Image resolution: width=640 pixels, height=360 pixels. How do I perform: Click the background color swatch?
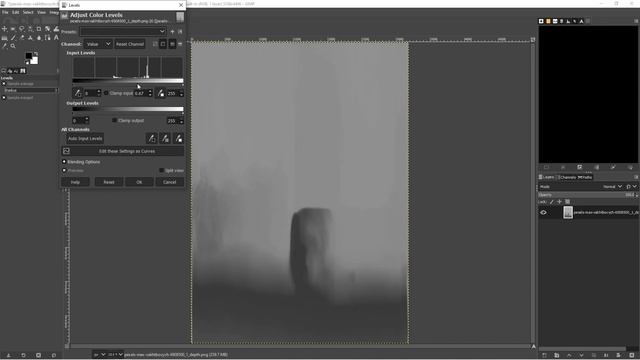pos(35,61)
